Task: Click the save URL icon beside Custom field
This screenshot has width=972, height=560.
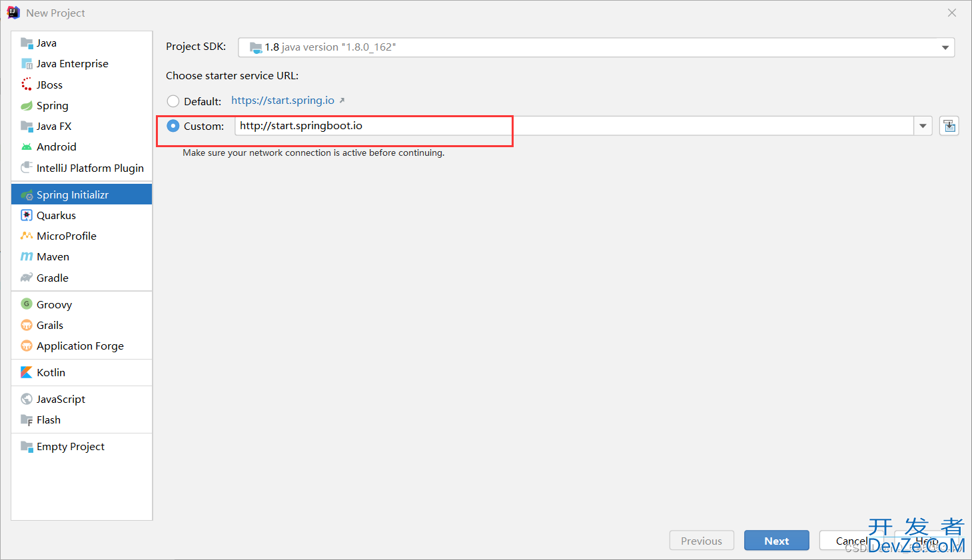Action: click(x=949, y=126)
